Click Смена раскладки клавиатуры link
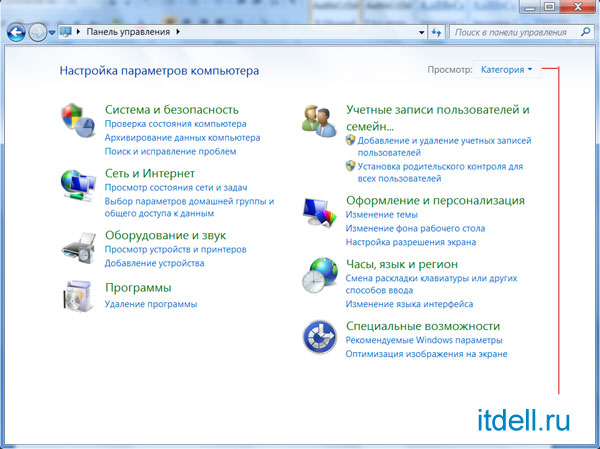This screenshot has height=449, width=600. 432,284
